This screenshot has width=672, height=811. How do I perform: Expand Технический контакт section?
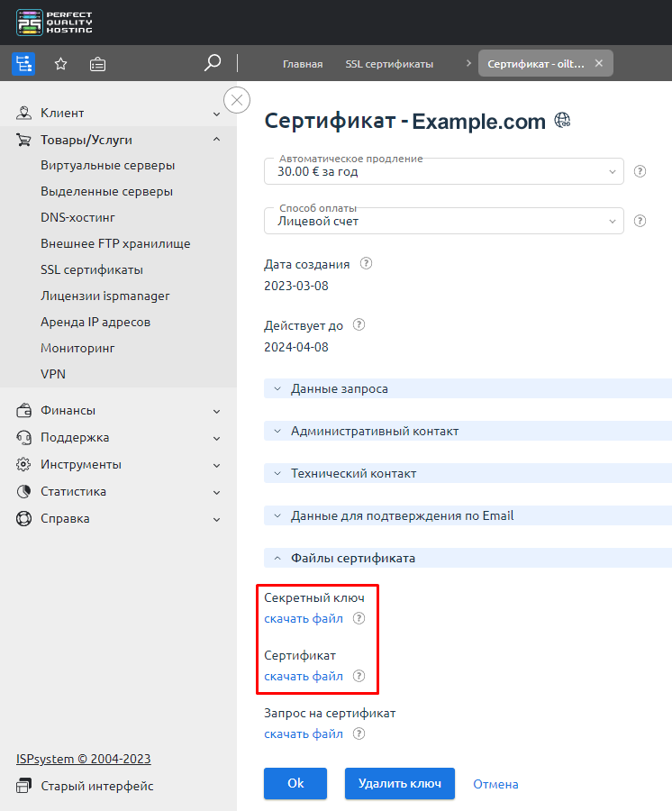[468, 473]
